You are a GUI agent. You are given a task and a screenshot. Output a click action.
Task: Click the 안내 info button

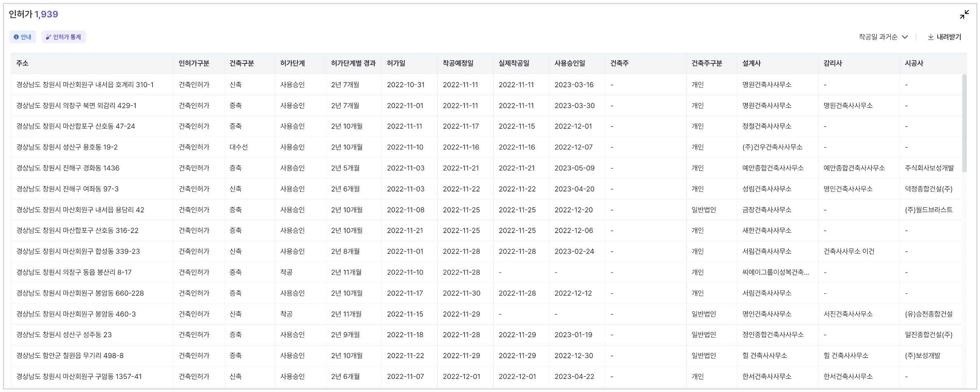click(x=23, y=37)
